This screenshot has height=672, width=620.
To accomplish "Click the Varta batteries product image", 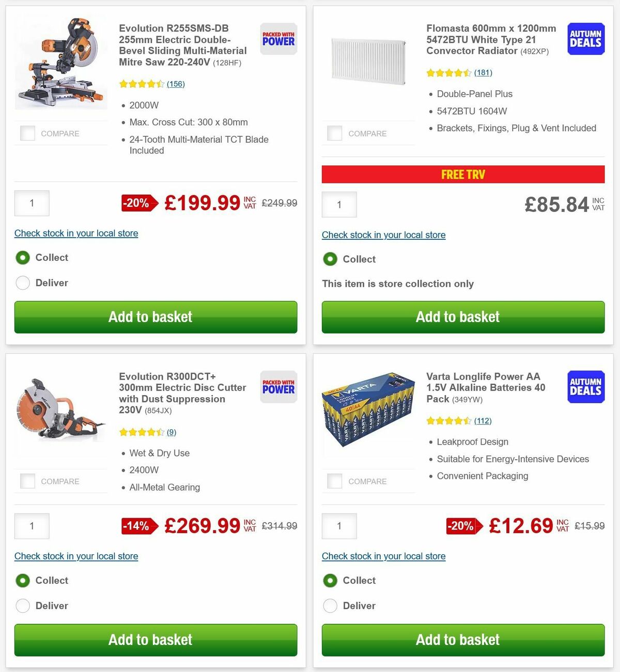I will [x=368, y=411].
